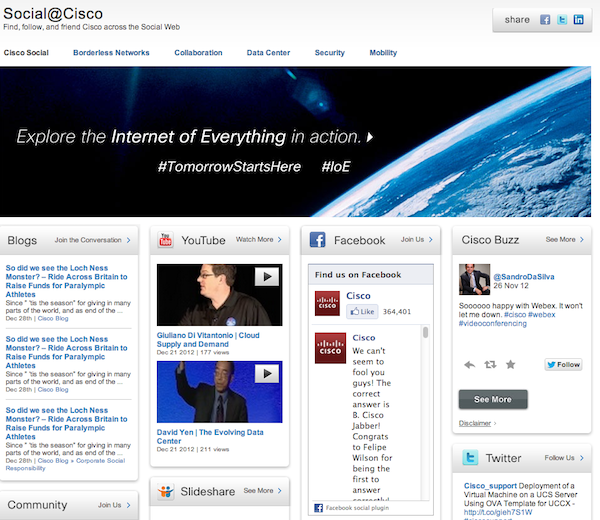Click the Twitter header chevron arrow
Viewport: 600px width, 520px height.
pyautogui.click(x=582, y=458)
